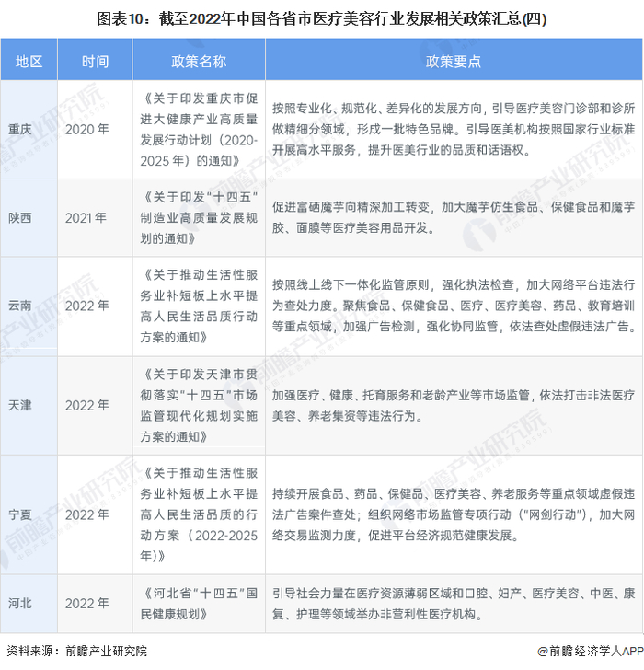
Task: Select the '时间' column header
Action: [96, 62]
